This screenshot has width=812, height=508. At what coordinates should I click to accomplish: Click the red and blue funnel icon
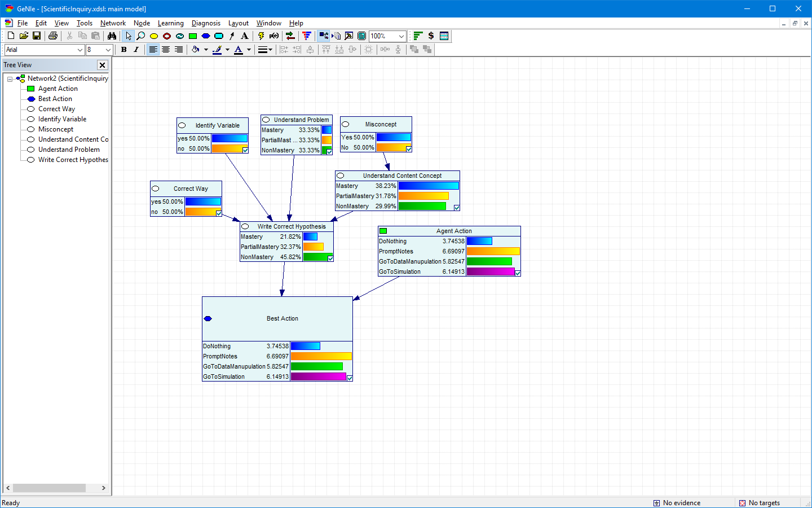[x=307, y=36]
